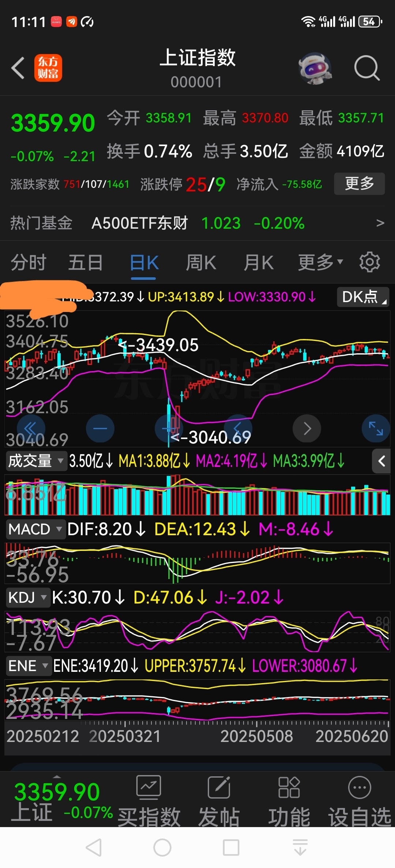This screenshot has height=868, width=395.
Task: Tap the MA1:3.88亿 volume reading
Action: pos(154,461)
